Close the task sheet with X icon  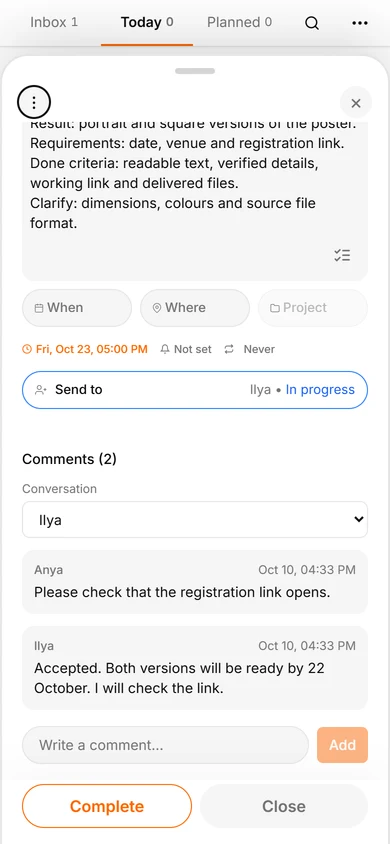(356, 103)
